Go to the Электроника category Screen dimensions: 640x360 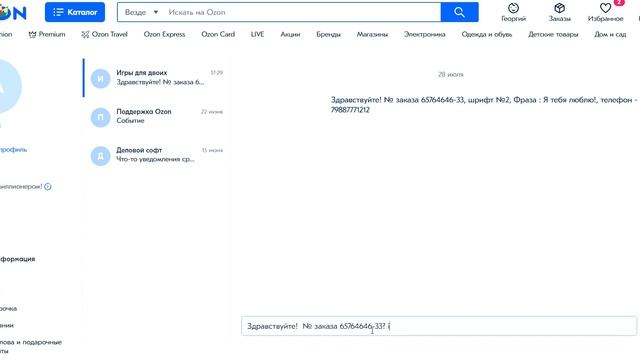(x=425, y=34)
